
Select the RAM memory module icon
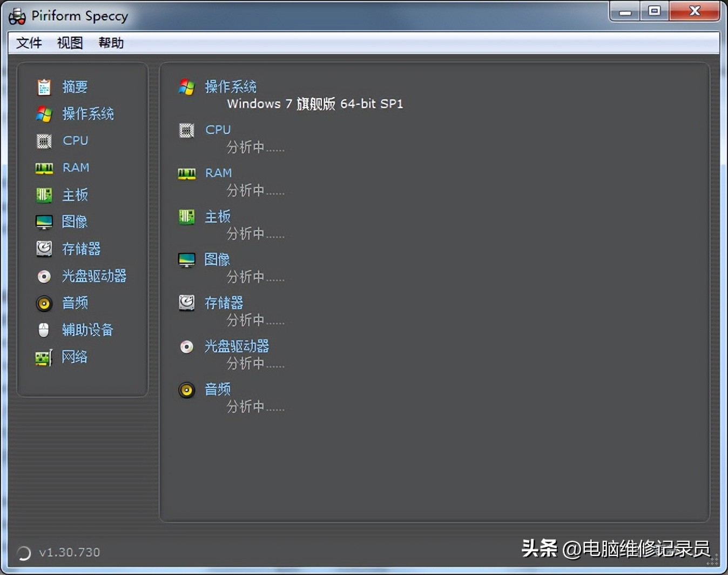[x=44, y=168]
